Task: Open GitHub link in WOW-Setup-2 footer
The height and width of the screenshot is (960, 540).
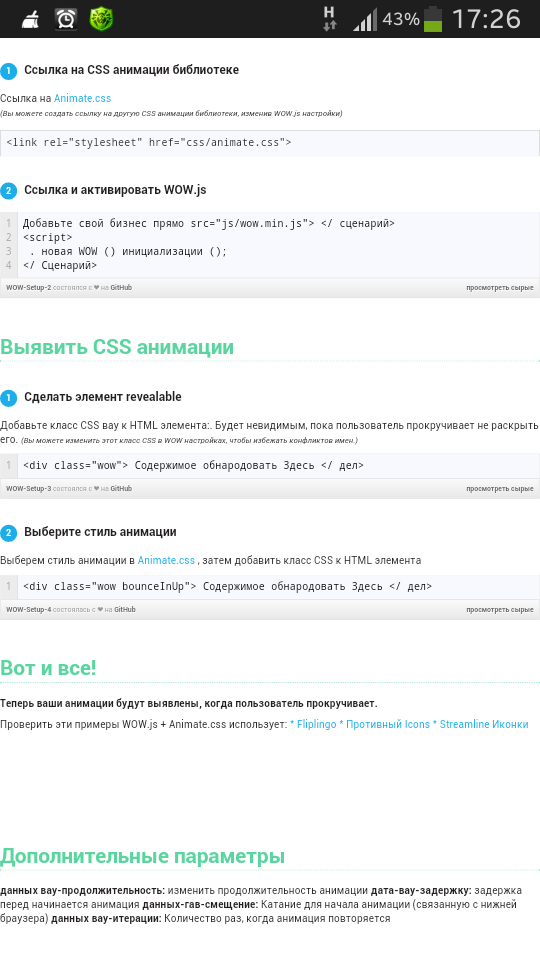Action: point(121,287)
